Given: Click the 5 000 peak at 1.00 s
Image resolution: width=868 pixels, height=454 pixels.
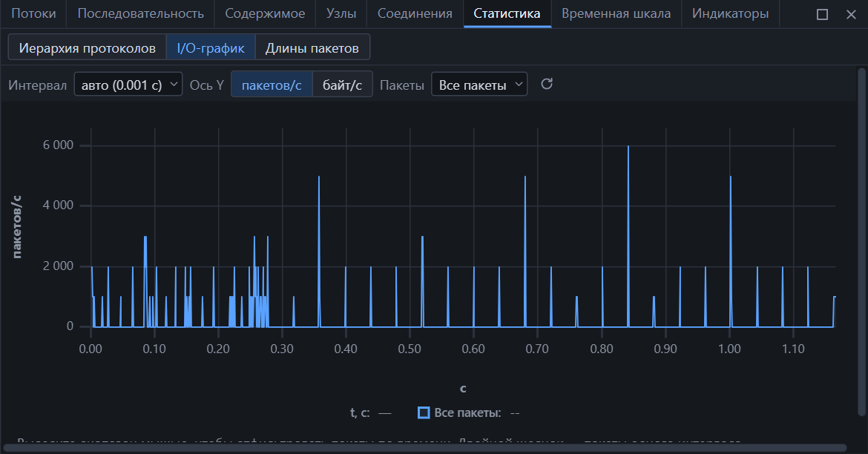Looking at the screenshot, I should [731, 177].
